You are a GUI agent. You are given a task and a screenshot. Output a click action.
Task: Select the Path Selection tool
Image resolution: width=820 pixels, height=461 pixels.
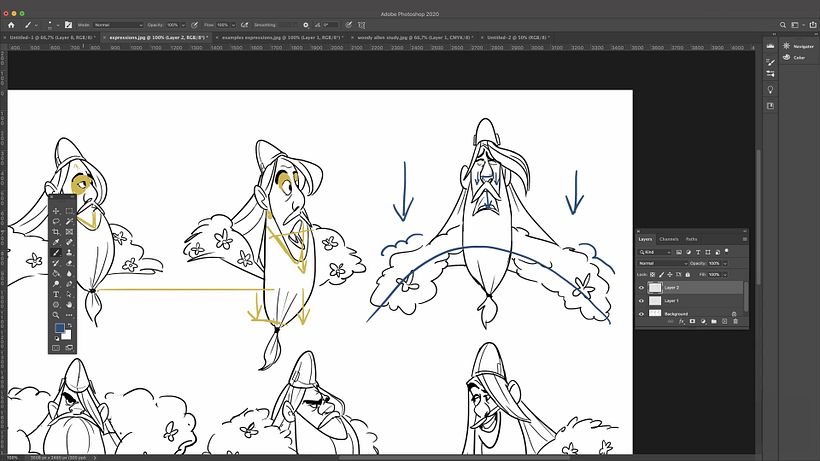(69, 294)
